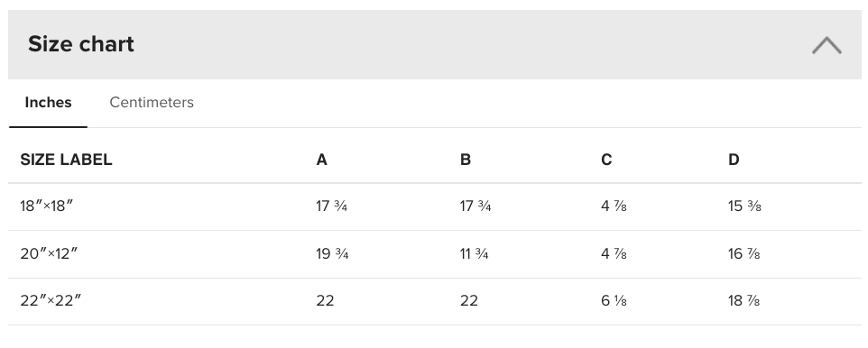868x348 pixels.
Task: Switch to the Centimeters tab
Action: [x=152, y=103]
